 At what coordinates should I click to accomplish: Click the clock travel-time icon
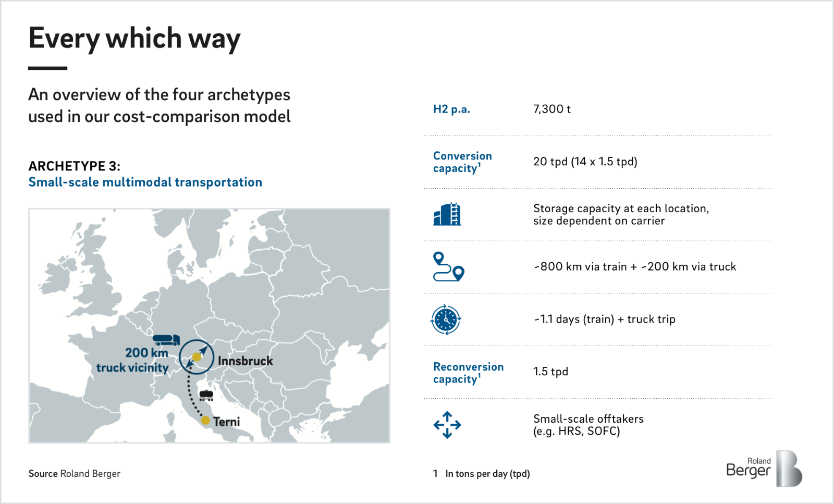click(x=446, y=319)
